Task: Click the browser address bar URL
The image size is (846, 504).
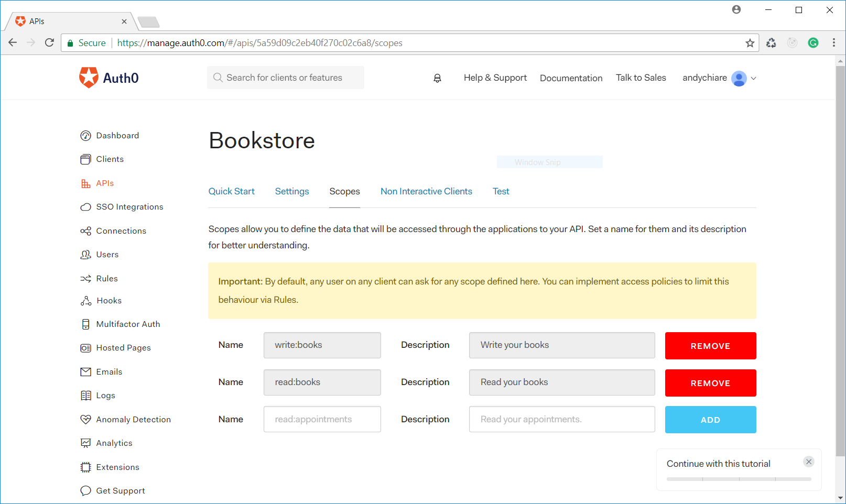Action: pos(259,43)
